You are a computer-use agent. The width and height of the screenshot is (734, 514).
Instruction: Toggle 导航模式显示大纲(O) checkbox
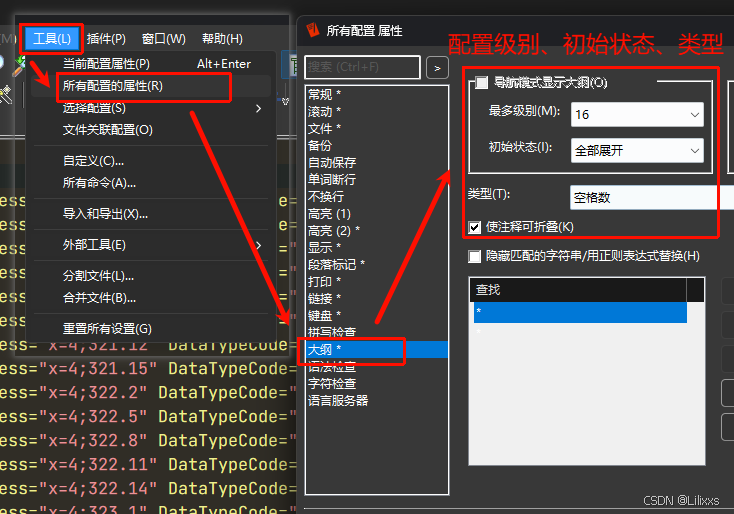(481, 83)
